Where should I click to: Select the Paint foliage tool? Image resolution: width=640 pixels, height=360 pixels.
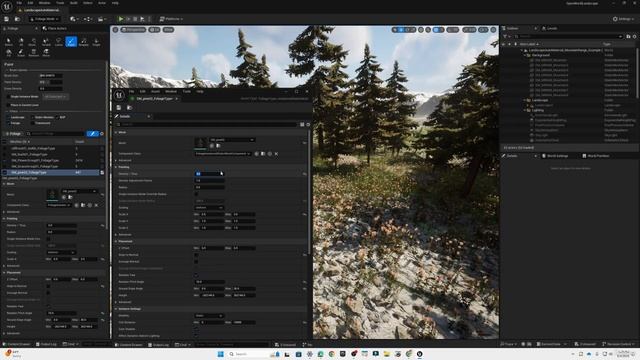point(71,42)
